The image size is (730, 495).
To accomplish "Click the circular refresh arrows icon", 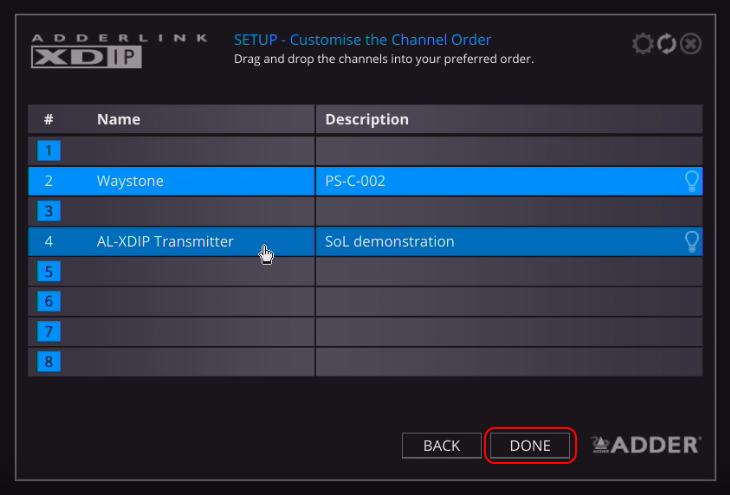I will [667, 44].
